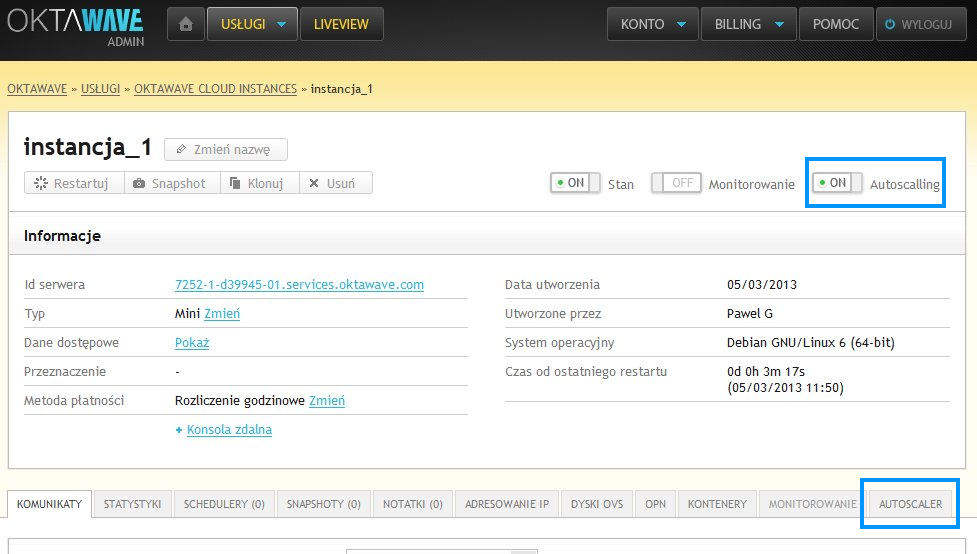Screen dimensions: 977x554
Task: Change payment method via Zmień link
Action: 326,401
